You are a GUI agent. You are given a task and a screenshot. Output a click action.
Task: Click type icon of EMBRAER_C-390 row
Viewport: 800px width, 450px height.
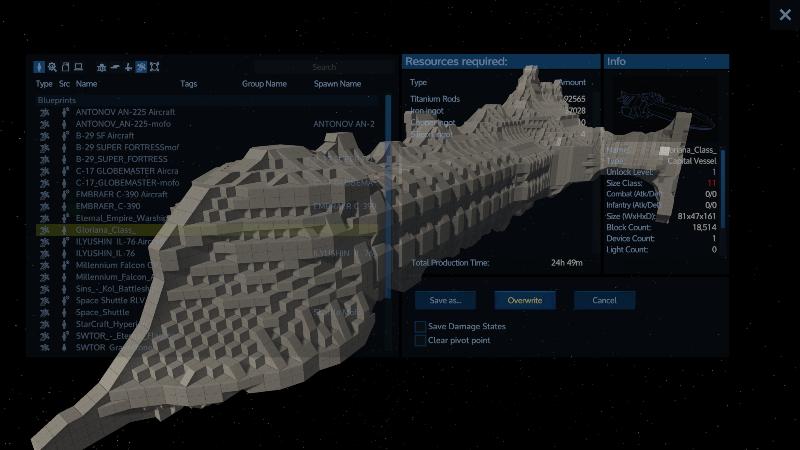(x=44, y=206)
